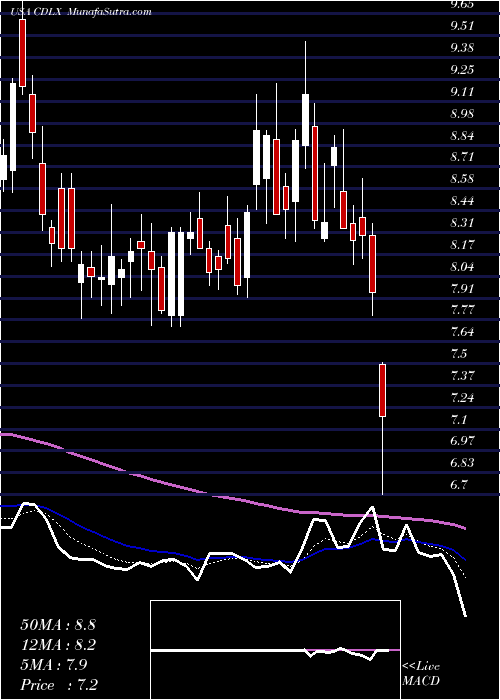Click the 8.31 price axis label

tap(463, 223)
